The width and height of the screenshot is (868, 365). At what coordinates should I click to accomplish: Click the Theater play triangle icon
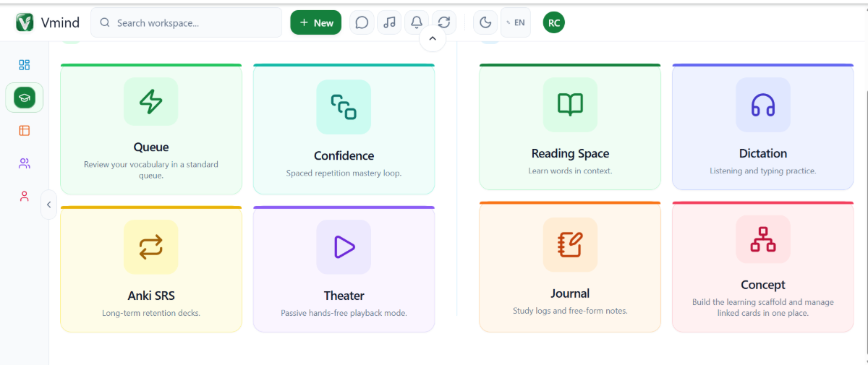[344, 247]
